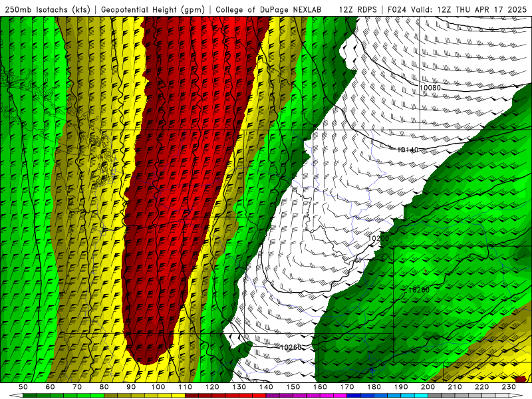532x399 pixels.
Task: Click the 70 kt label on color scale
Action: [x=77, y=387]
